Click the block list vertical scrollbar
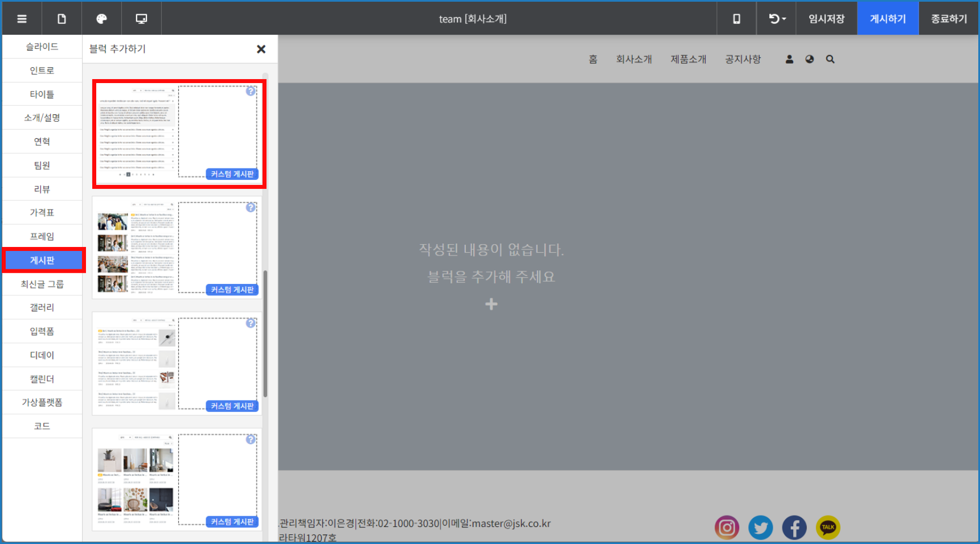980x544 pixels. tap(265, 333)
